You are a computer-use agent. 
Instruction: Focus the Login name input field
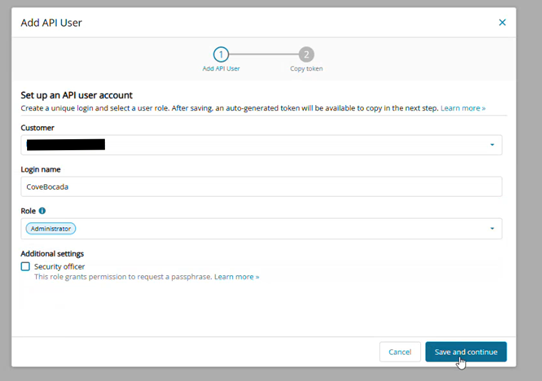pos(261,187)
